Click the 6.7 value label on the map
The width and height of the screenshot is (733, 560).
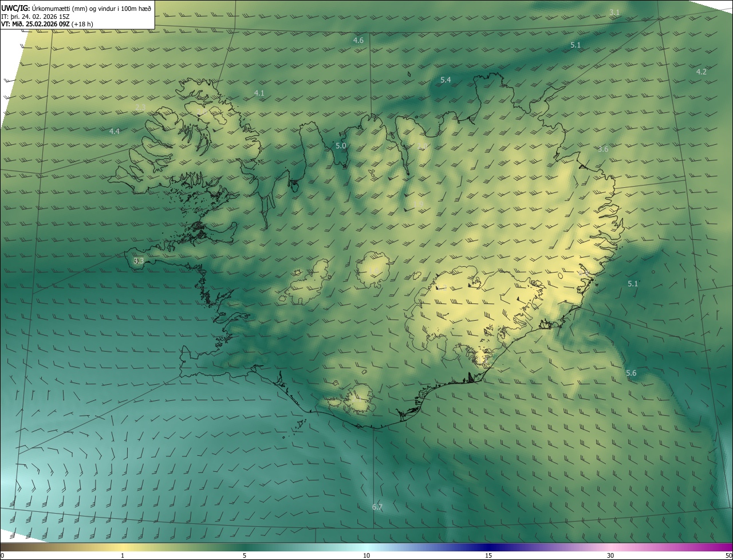pos(377,507)
